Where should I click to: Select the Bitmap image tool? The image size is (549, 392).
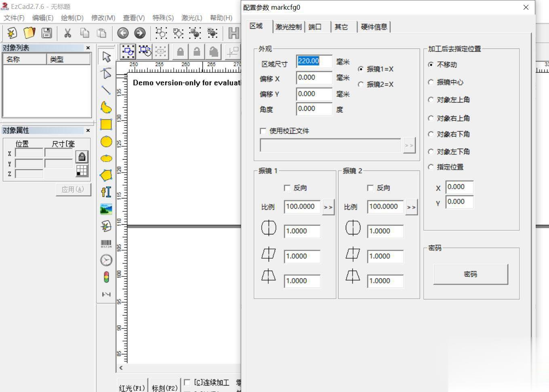(106, 209)
